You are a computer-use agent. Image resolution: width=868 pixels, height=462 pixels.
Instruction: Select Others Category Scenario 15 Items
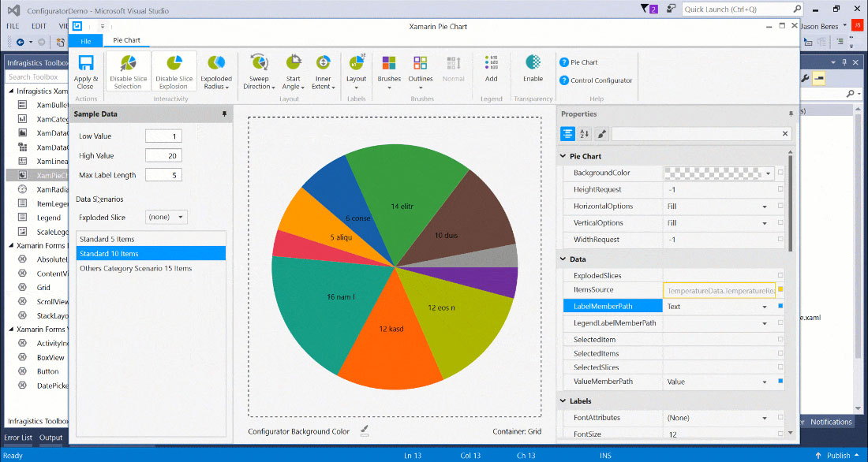click(136, 269)
